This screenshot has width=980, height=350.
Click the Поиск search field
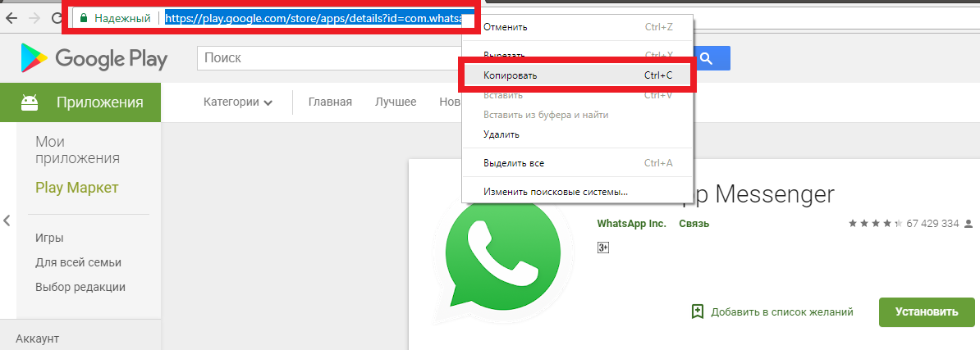[x=330, y=59]
